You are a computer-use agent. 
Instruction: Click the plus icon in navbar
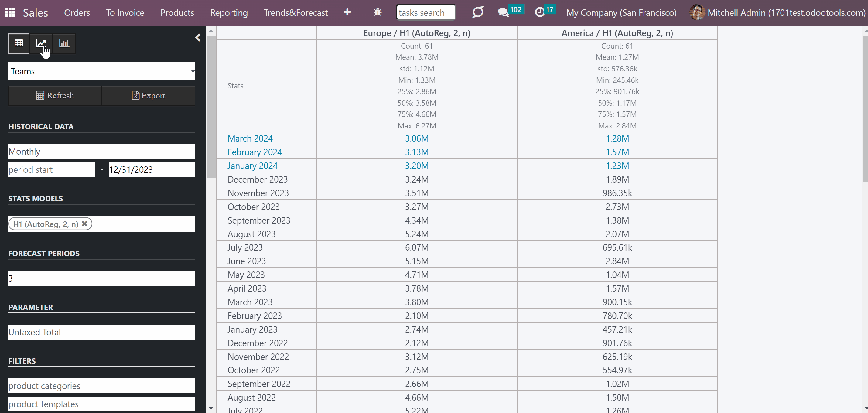pyautogui.click(x=347, y=12)
